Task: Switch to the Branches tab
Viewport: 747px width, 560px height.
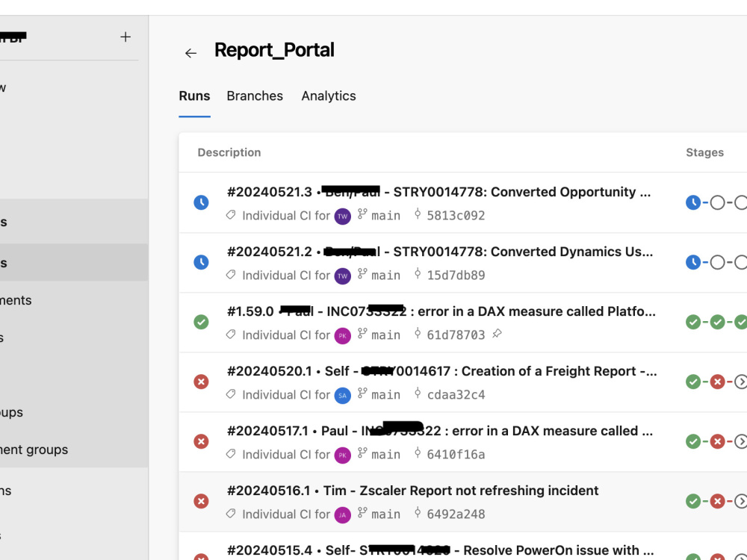Action: pos(255,96)
